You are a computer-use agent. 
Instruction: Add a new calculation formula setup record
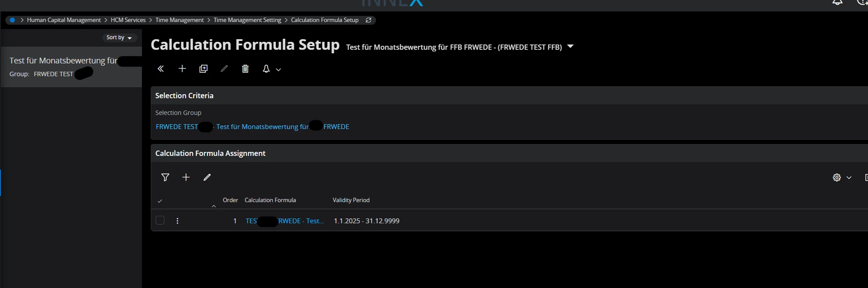(182, 69)
